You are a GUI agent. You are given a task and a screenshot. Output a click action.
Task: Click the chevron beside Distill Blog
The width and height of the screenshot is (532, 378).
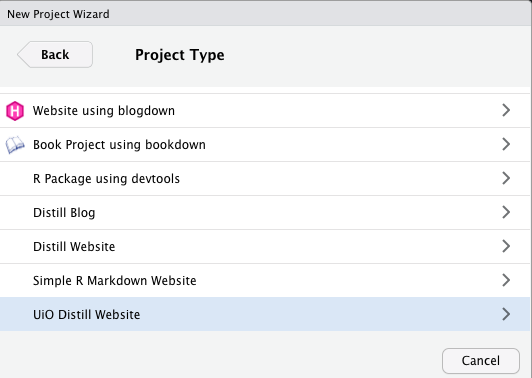click(506, 212)
